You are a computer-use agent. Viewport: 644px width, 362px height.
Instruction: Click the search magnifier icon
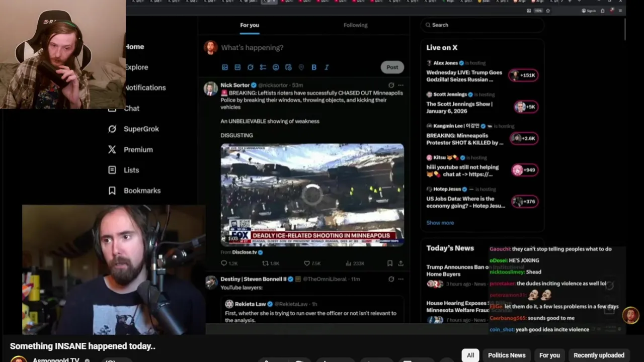tap(428, 25)
